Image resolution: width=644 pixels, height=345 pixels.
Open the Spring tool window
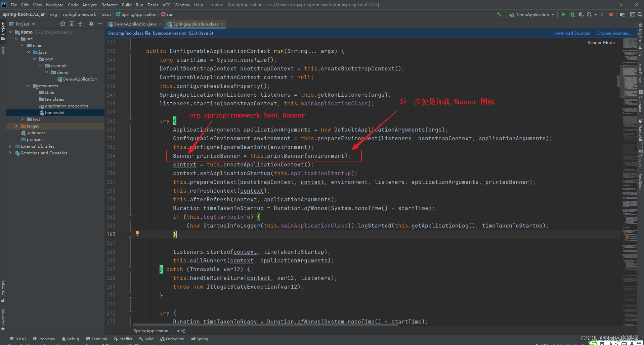click(200, 339)
